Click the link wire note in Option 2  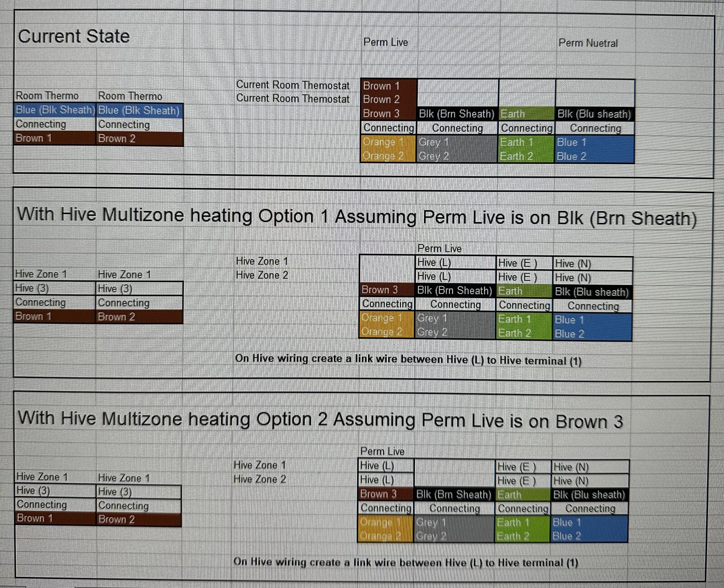click(x=405, y=562)
